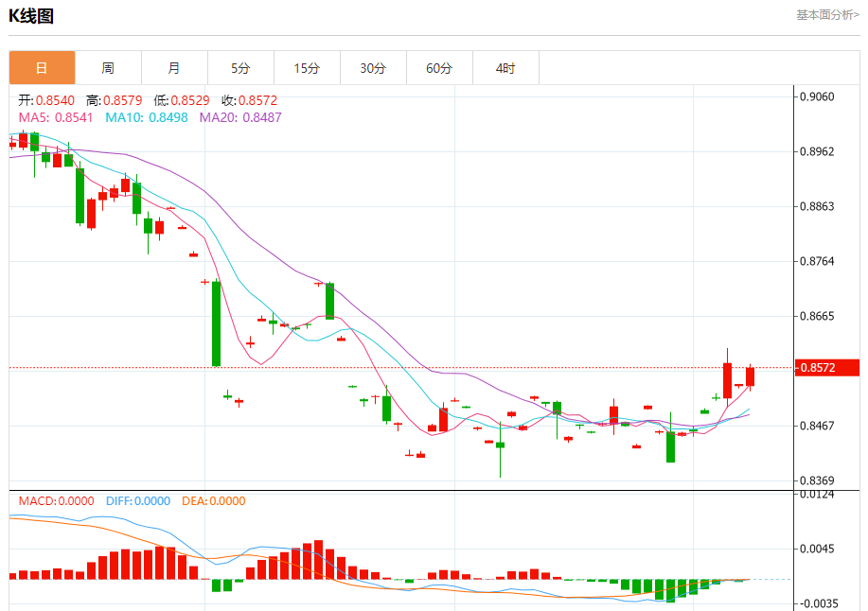The image size is (868, 611).
Task: Click the MA10 indicator label
Action: [x=147, y=117]
